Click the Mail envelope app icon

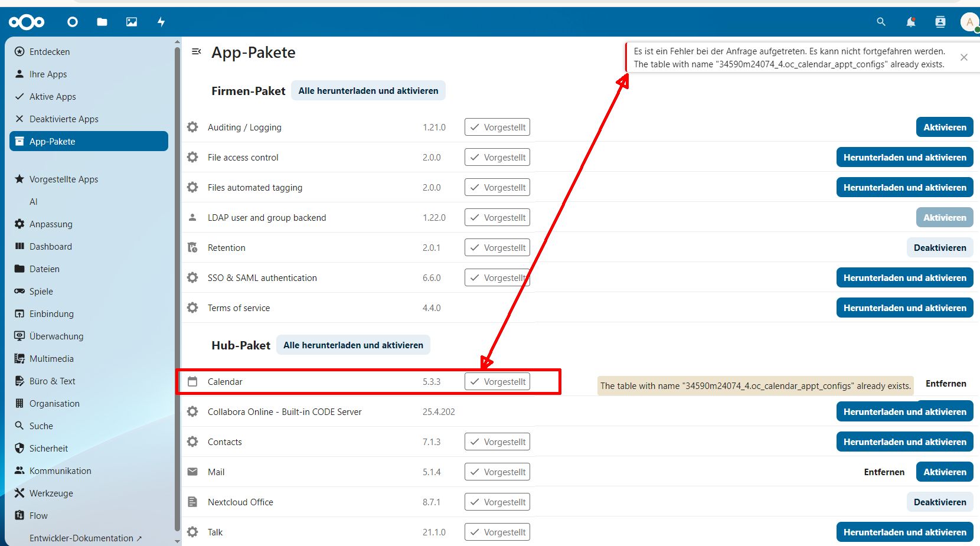[192, 472]
